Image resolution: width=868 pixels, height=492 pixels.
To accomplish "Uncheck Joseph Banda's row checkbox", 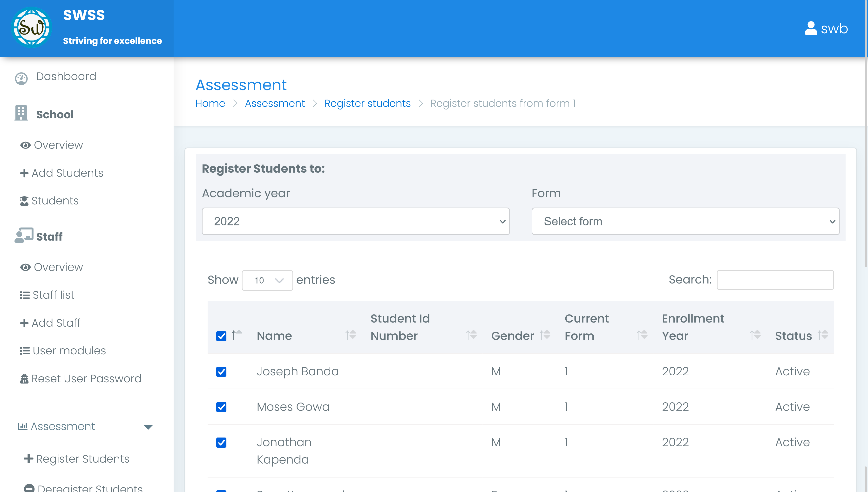I will tap(221, 372).
